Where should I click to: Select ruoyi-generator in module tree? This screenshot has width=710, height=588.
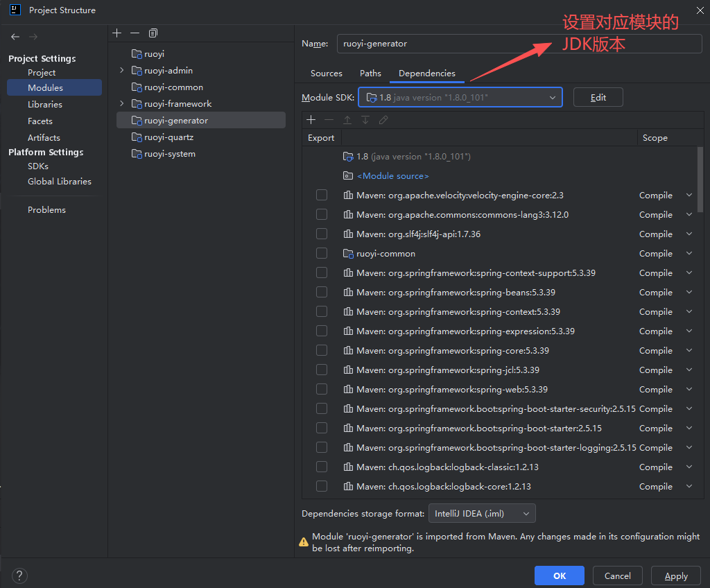[x=201, y=121]
